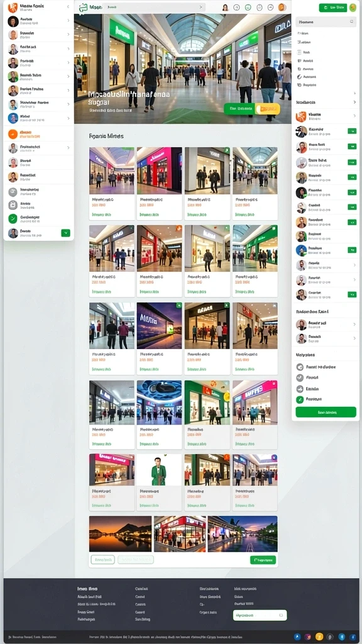
Task: Click the header search input field
Action: 154,7
